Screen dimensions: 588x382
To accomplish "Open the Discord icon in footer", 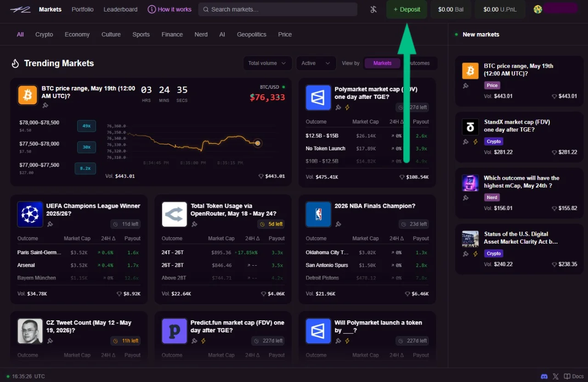I will tap(544, 376).
